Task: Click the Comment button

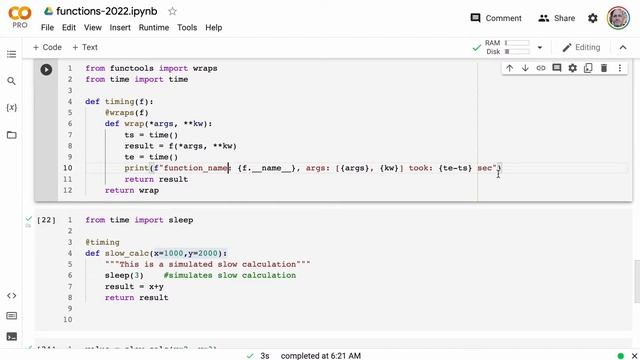Action: [496, 18]
